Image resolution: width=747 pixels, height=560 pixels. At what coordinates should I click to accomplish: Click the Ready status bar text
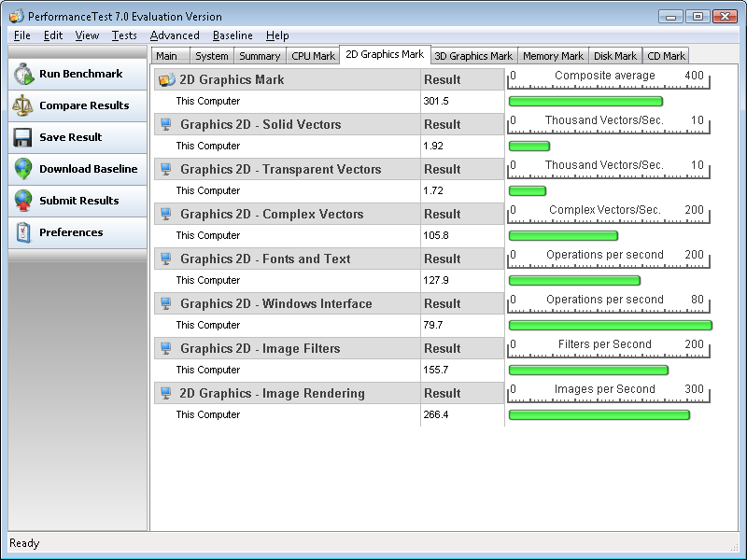24,543
